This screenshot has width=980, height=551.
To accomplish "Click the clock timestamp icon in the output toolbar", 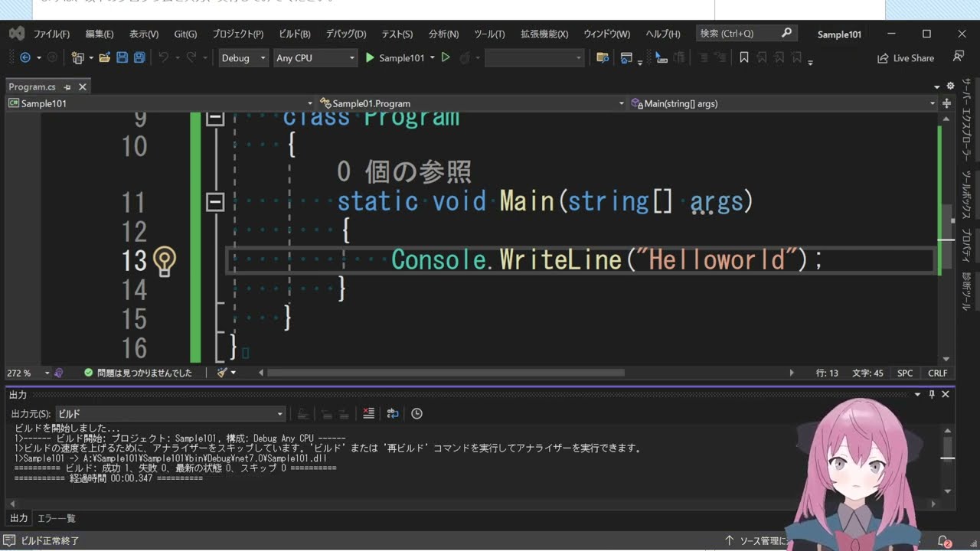I will (x=416, y=413).
